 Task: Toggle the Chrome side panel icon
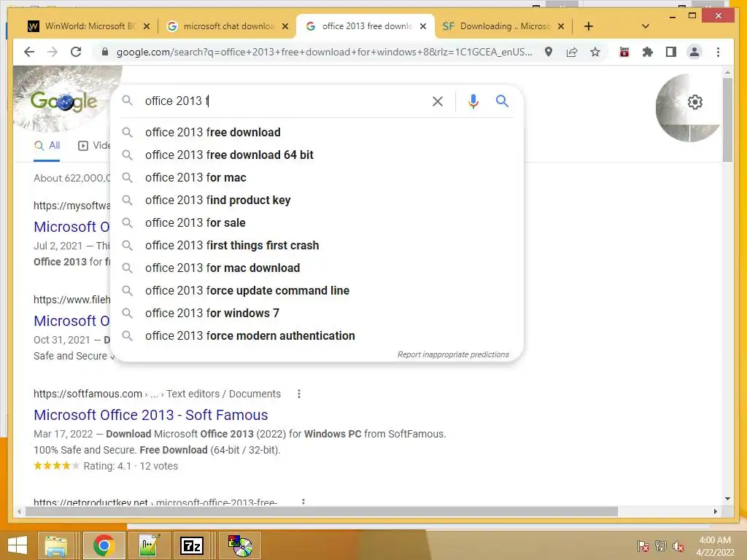pos(671,52)
